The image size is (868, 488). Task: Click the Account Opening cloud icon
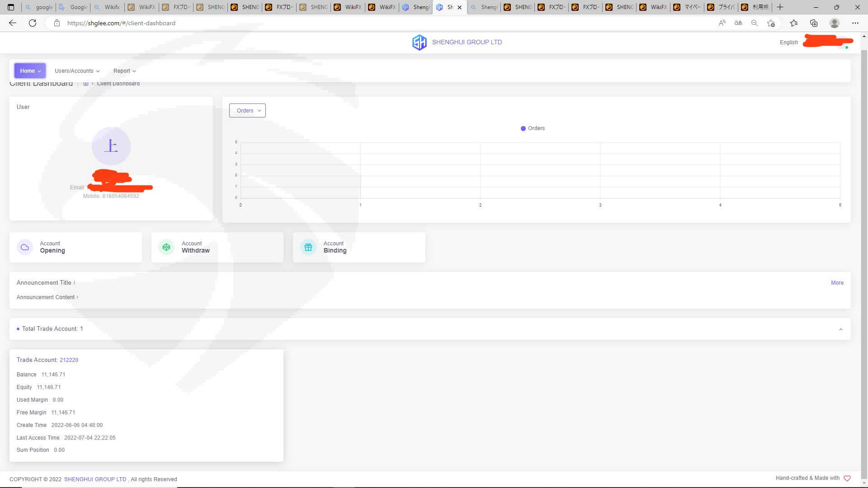(x=25, y=247)
